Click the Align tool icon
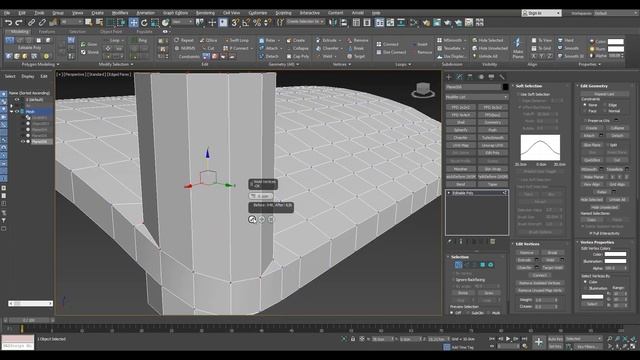This screenshot has width=640, height=360. coord(344,22)
